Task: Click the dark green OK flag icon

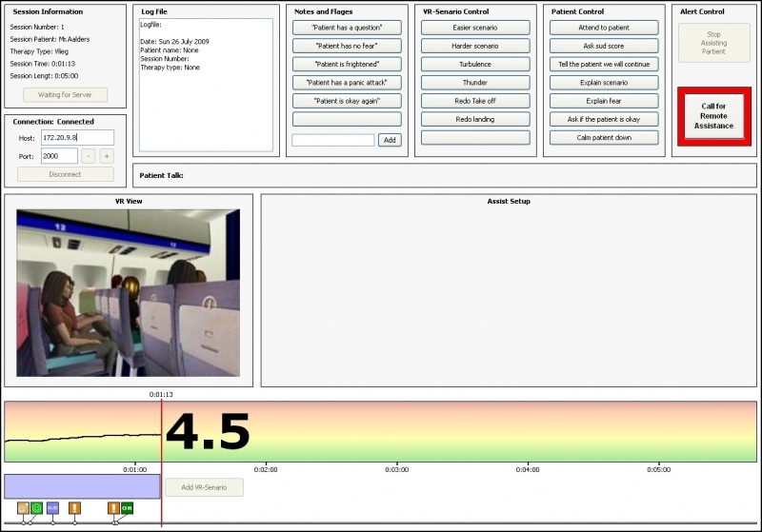Action: [x=127, y=508]
